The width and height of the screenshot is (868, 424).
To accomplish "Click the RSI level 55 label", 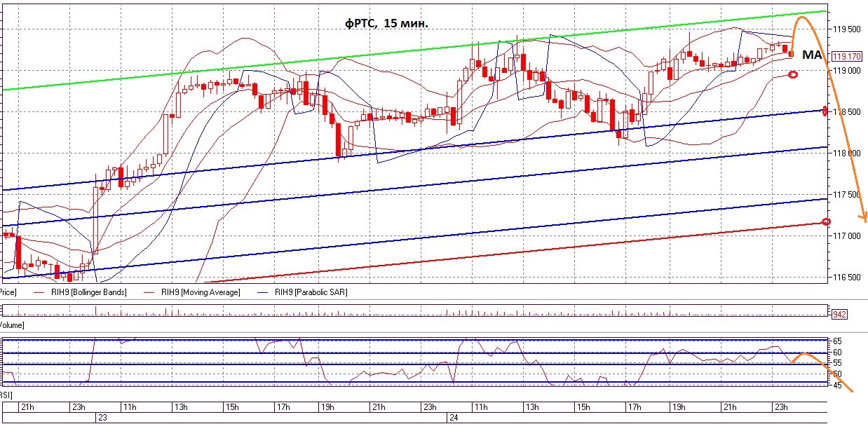I will click(837, 363).
